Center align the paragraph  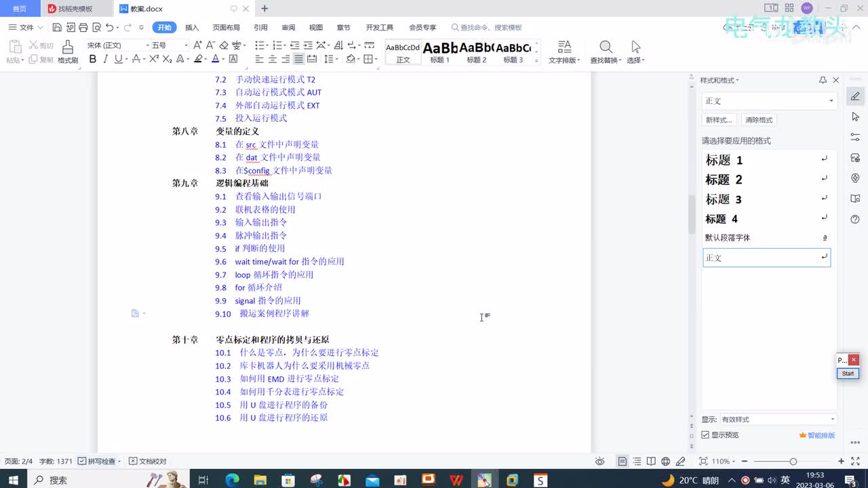pos(273,59)
